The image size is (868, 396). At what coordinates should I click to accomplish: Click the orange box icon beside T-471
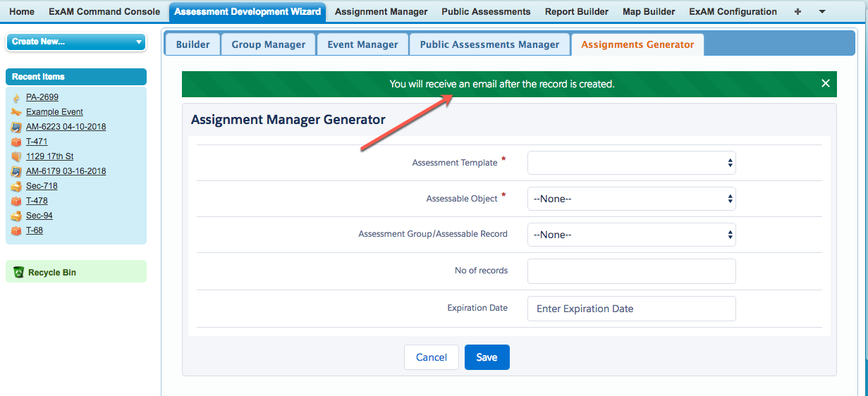(x=16, y=142)
